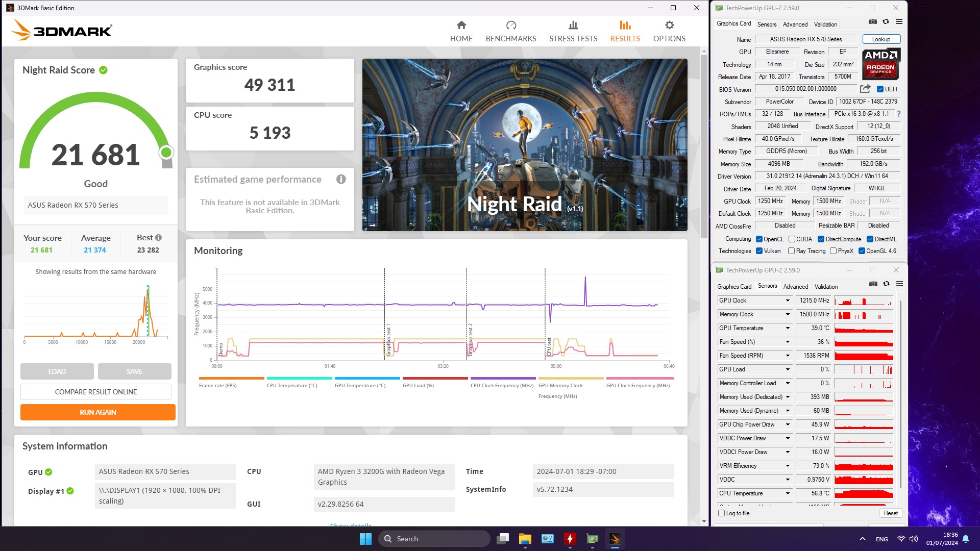Take a screenshot in upper GPU-Z window
The height and width of the screenshot is (551, 980).
point(872,21)
